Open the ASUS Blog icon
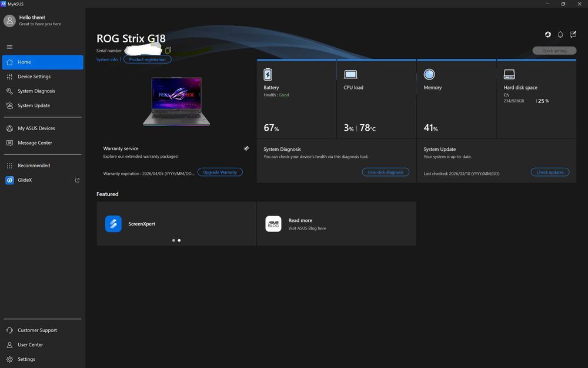Viewport: 588px width, 368px height. 273,224
